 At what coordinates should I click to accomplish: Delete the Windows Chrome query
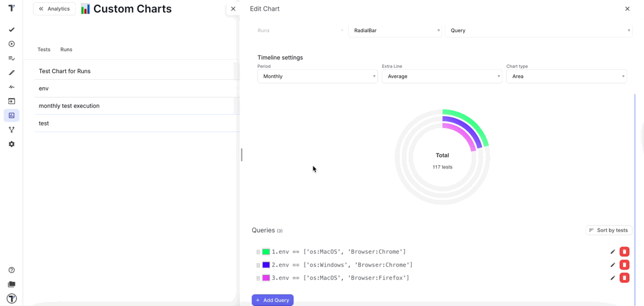[625, 265]
